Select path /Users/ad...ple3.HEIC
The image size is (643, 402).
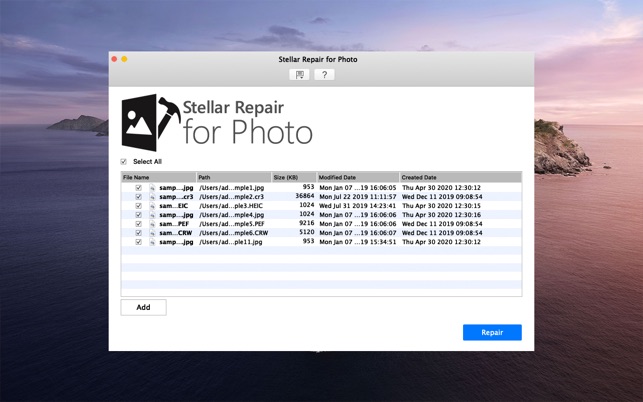click(x=231, y=206)
